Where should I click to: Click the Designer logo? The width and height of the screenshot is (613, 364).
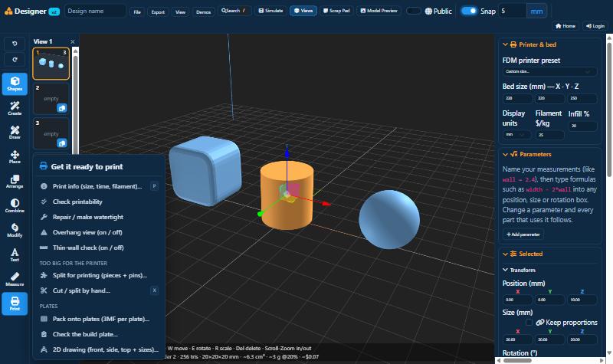tap(31, 11)
